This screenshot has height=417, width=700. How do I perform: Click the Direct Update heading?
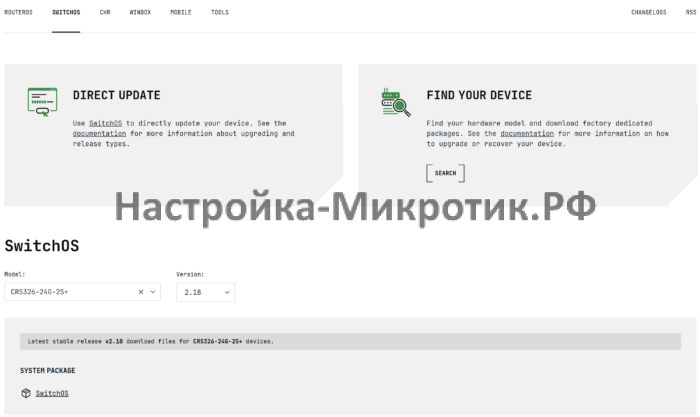(x=117, y=95)
